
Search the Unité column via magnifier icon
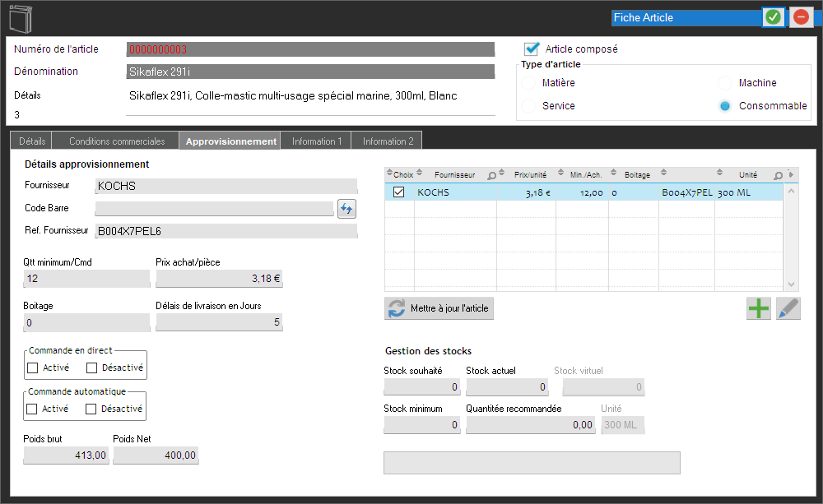(778, 175)
